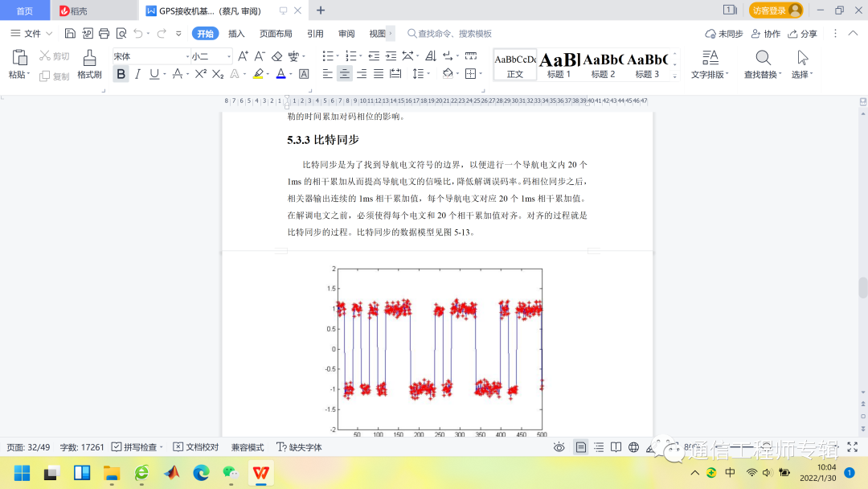The image size is (868, 489).
Task: Open the 文件 menu dropdown arrow
Action: (x=49, y=34)
